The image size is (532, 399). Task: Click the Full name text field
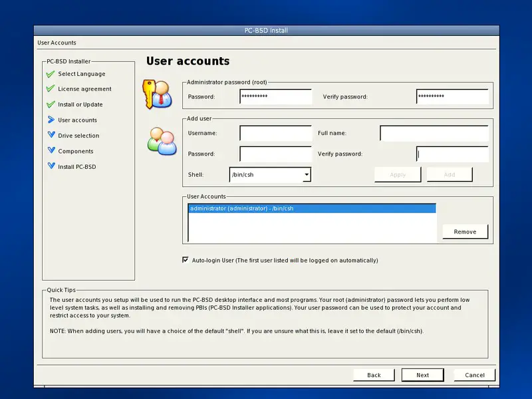pos(434,133)
